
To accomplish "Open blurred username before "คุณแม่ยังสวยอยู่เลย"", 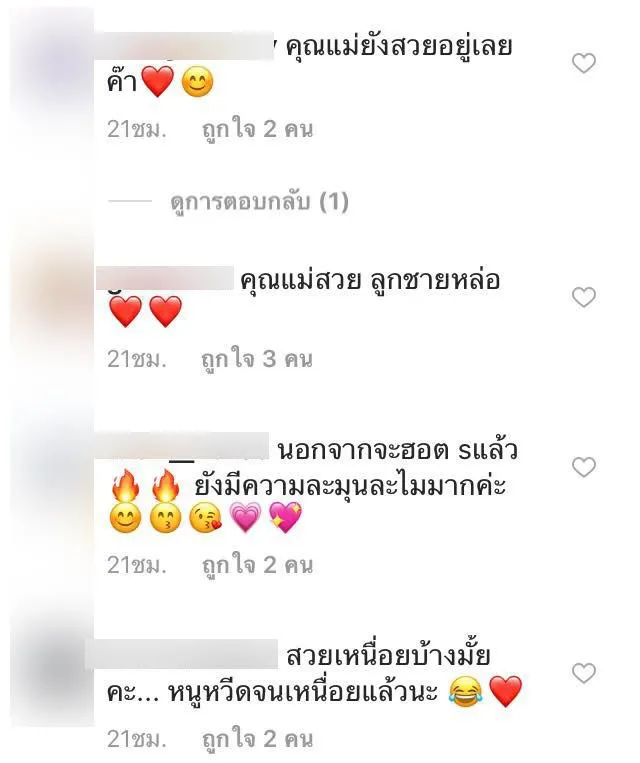I will [x=184, y=46].
